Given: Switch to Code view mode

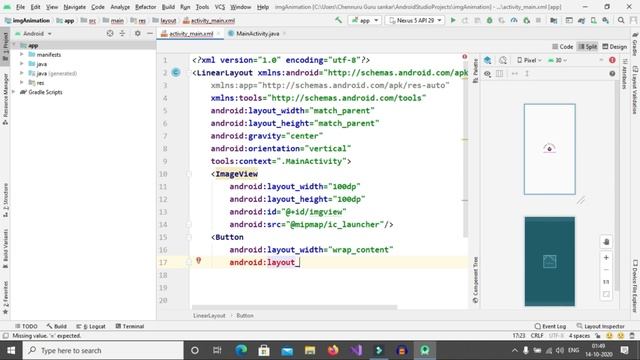Looking at the screenshot, I should click(x=562, y=47).
